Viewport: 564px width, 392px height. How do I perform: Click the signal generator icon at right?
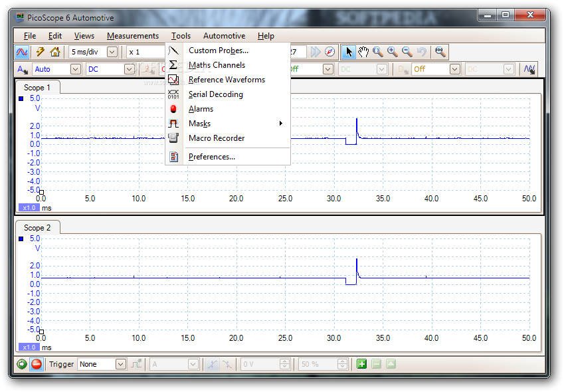click(x=529, y=69)
